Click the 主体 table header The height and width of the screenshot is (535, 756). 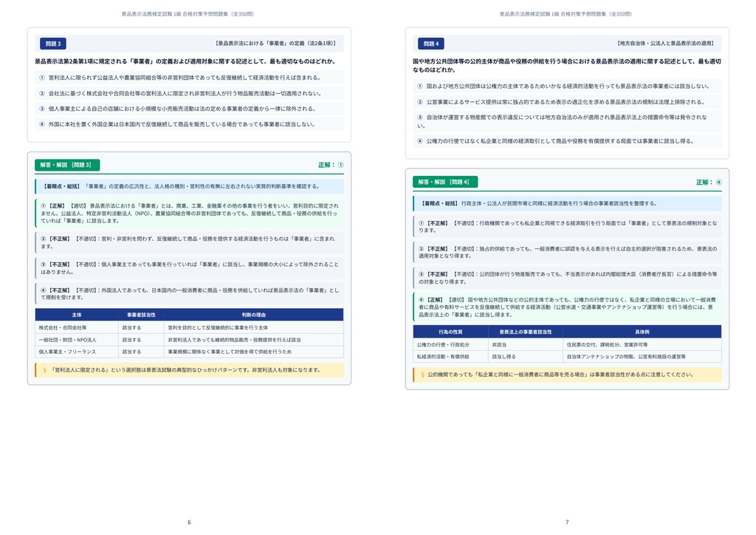pos(77,315)
